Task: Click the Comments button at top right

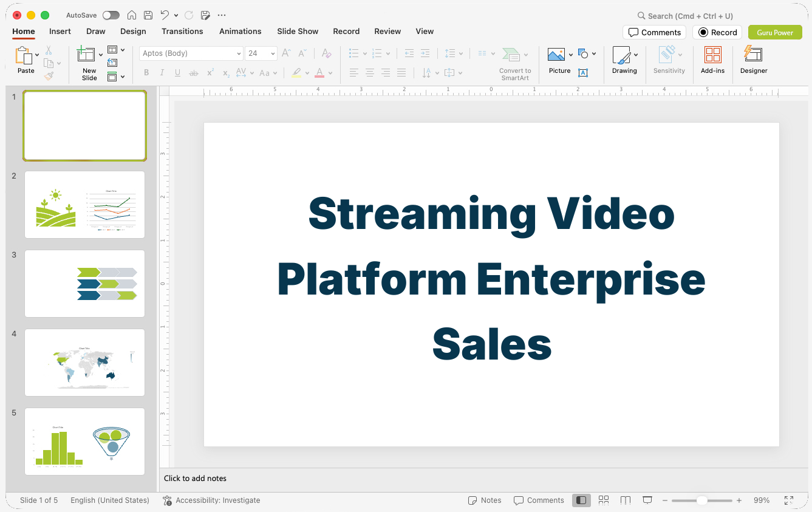Action: click(x=654, y=32)
